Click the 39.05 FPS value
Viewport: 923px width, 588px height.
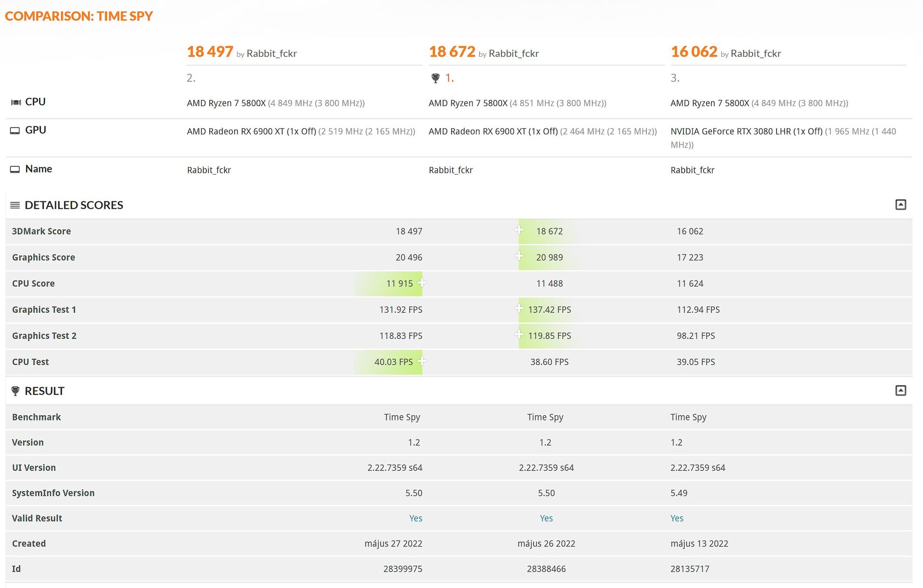[696, 362]
